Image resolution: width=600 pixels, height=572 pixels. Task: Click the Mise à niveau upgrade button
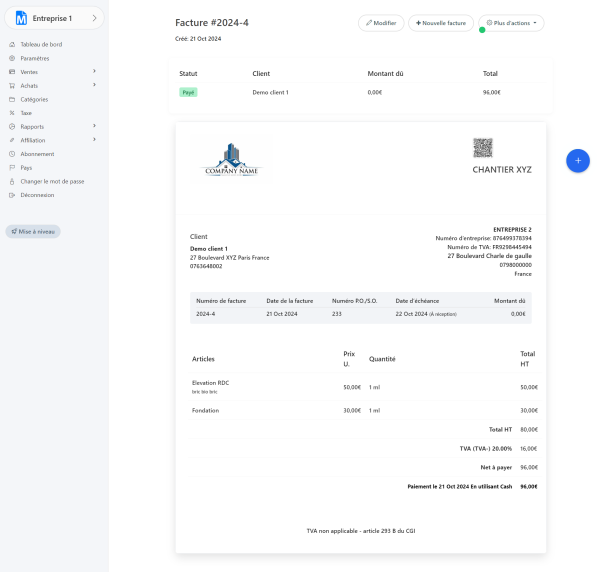tap(33, 231)
